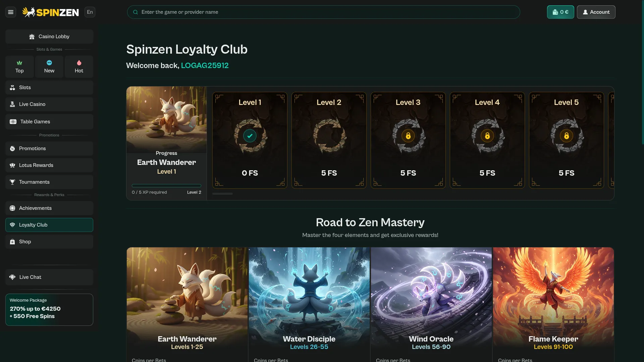
Task: Click the Live Casino dealer icon
Action: (x=12, y=104)
